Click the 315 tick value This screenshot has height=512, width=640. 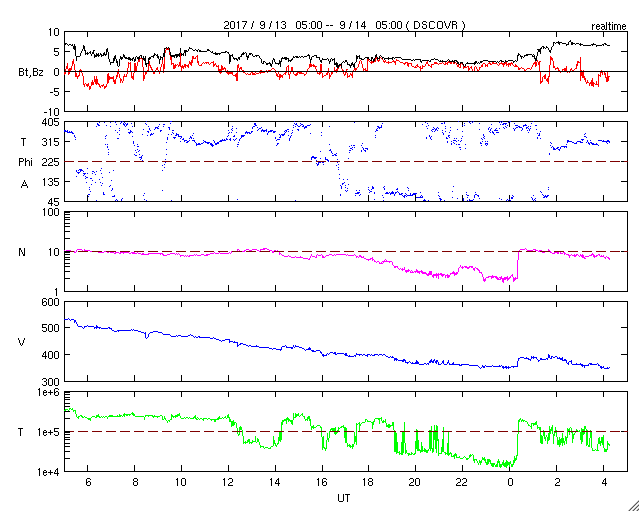(51, 142)
